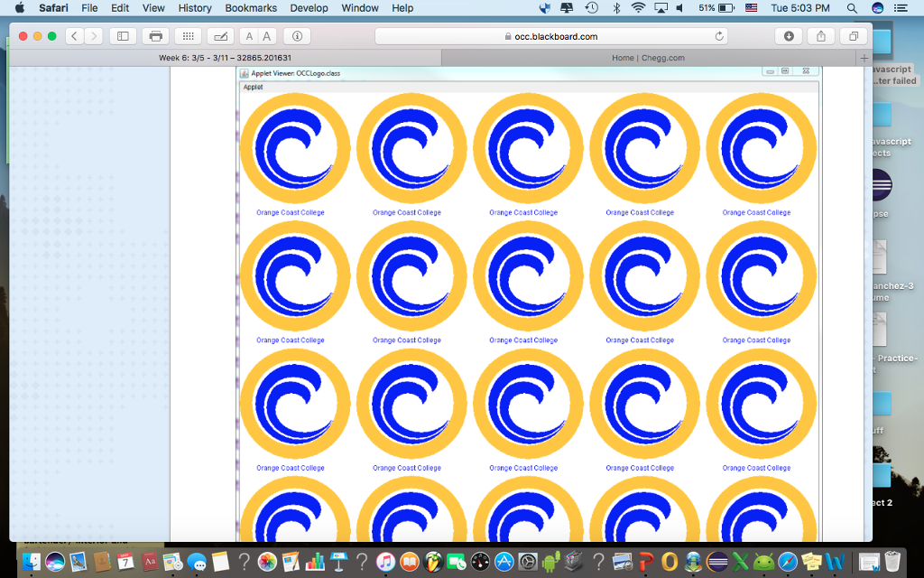Viewport: 924px width, 578px height.
Task: Click the Share icon in Safari's toolbar
Action: click(x=821, y=37)
